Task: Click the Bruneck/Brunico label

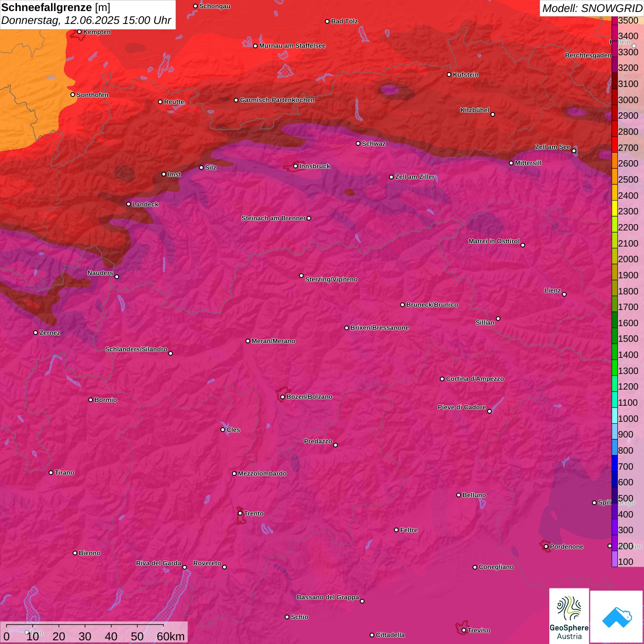Action: click(x=432, y=305)
